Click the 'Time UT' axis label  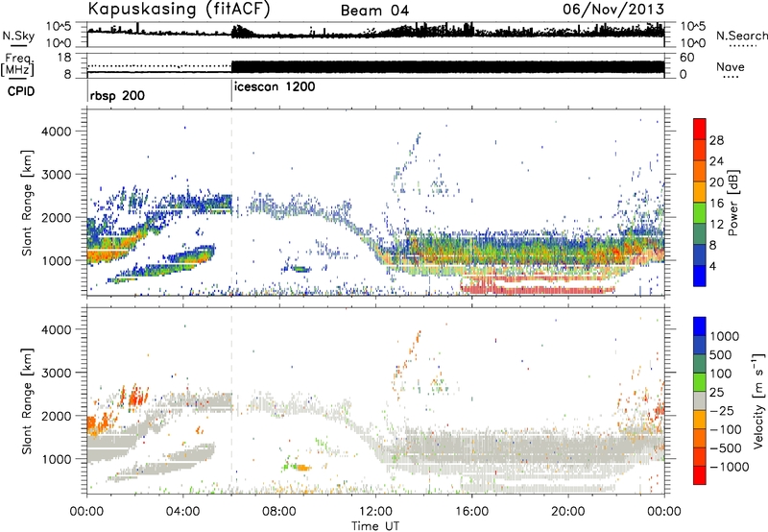[375, 526]
